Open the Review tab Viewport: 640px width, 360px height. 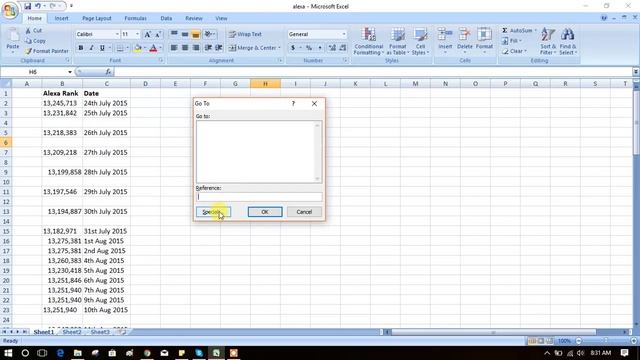click(x=193, y=18)
